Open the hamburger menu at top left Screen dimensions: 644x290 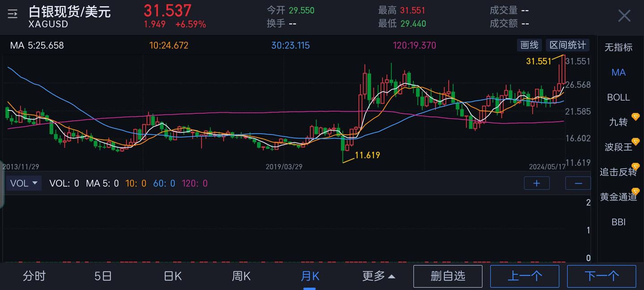tap(12, 14)
